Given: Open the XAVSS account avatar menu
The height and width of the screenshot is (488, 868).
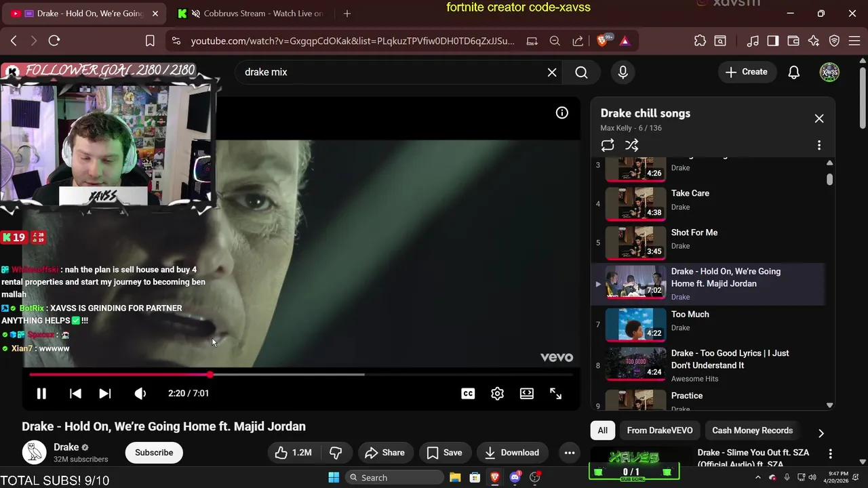Looking at the screenshot, I should pos(829,72).
